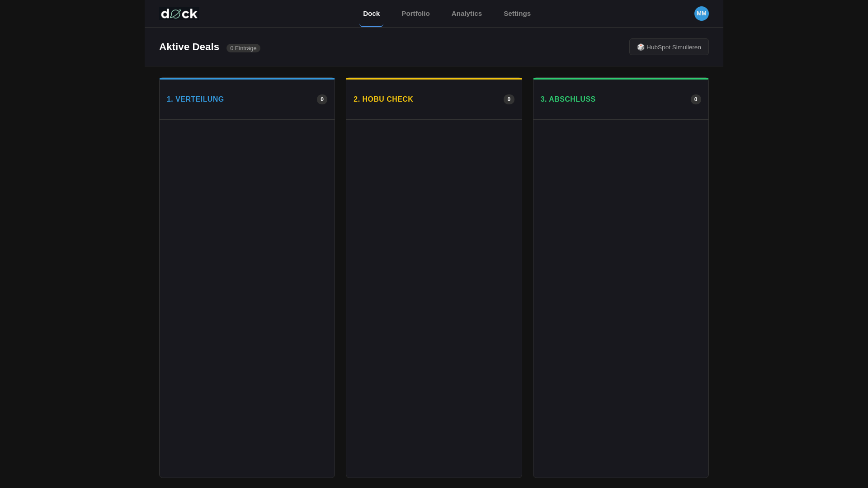Click the ABSCHLUSS column count badge
The image size is (868, 488).
click(x=696, y=99)
